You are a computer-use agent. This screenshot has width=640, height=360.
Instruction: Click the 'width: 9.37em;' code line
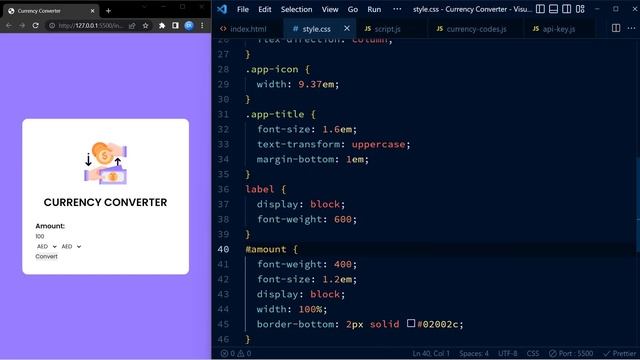point(298,84)
